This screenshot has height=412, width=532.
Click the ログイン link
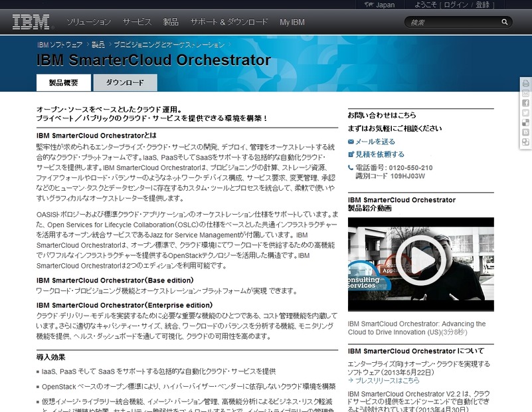tap(456, 5)
